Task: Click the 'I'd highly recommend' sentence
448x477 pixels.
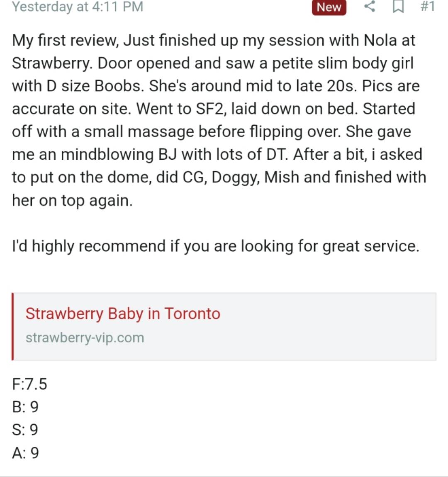Action: (x=216, y=246)
